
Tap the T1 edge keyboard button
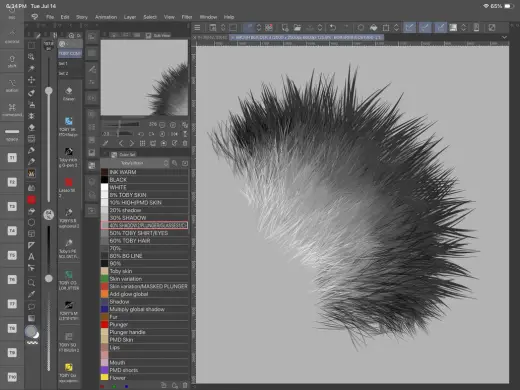point(12,158)
